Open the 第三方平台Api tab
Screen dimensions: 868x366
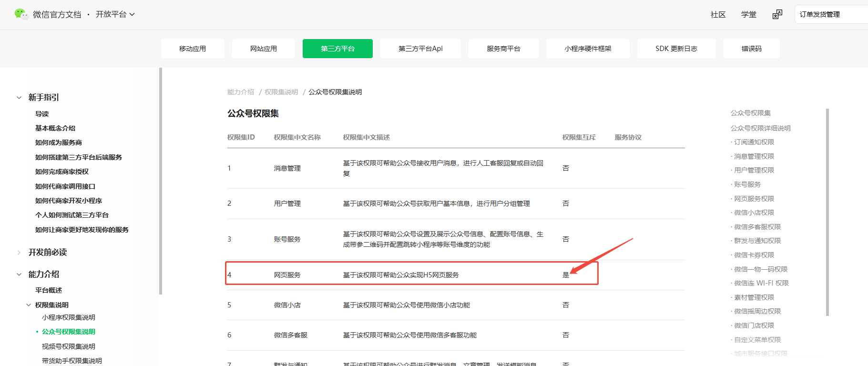point(420,49)
